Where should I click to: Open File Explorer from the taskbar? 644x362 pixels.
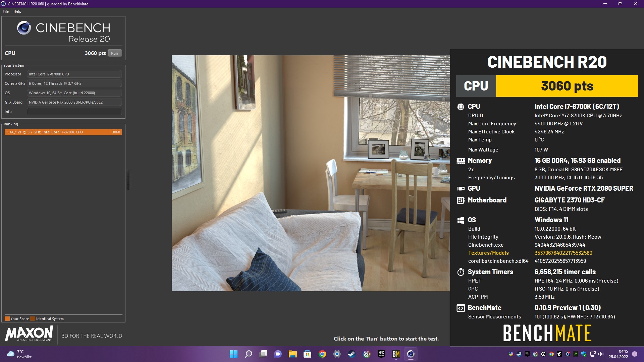[293, 354]
